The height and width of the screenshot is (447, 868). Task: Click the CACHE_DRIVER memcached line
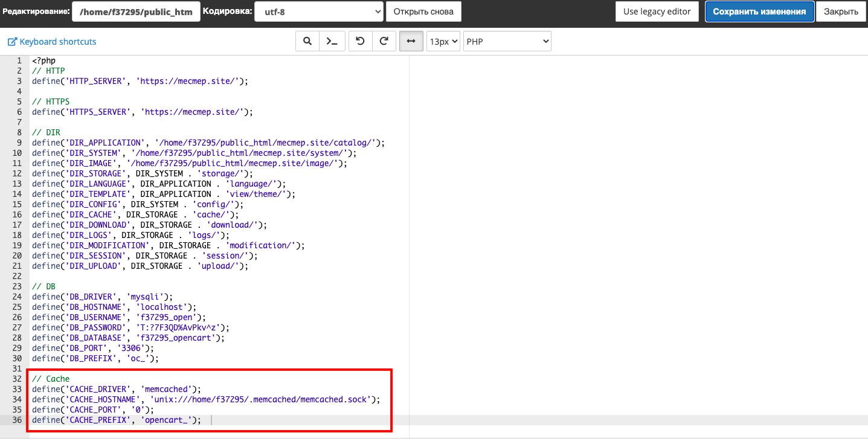117,389
